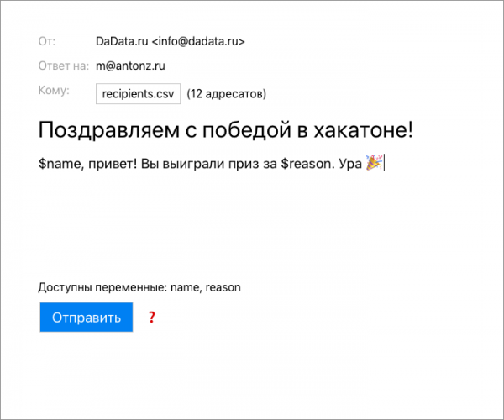Screen dimensions: 504x420
Task: Place cursor at $name in message body
Action: 56,165
